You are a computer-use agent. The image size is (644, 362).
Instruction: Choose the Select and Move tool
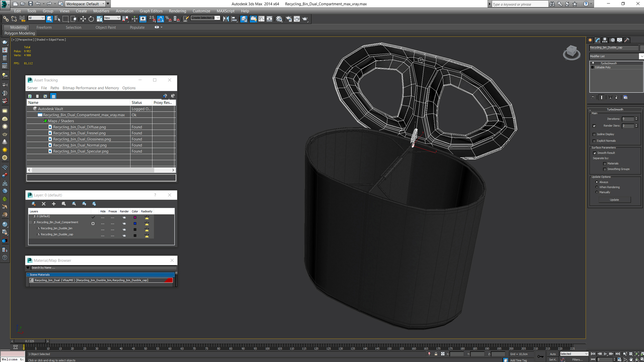[x=83, y=19]
